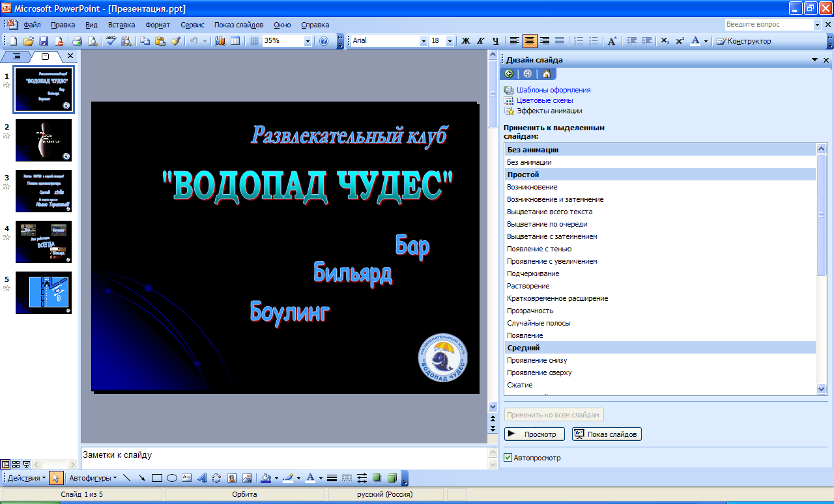
Task: Open the Shadow style options
Action: point(377,478)
